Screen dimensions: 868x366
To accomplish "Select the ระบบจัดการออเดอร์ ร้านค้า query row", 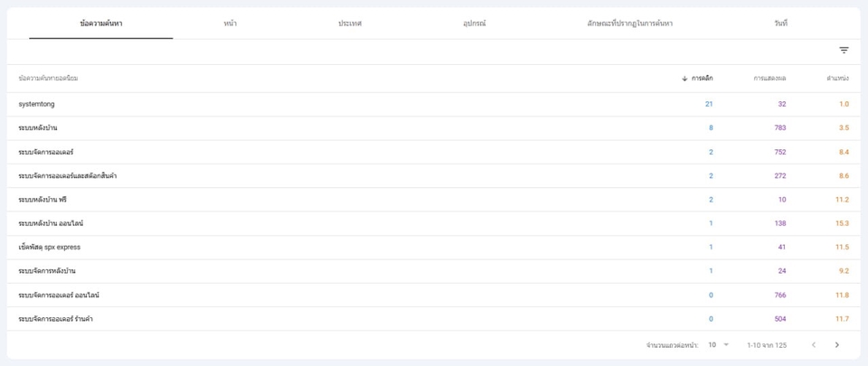I will (x=56, y=319).
